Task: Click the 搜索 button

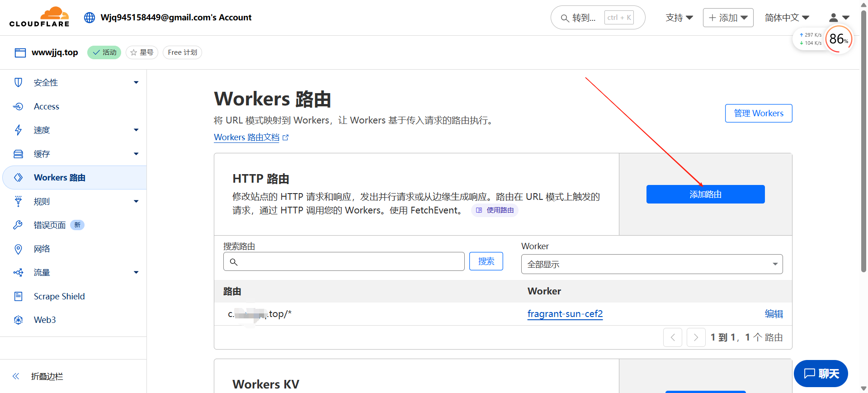Action: coord(486,261)
